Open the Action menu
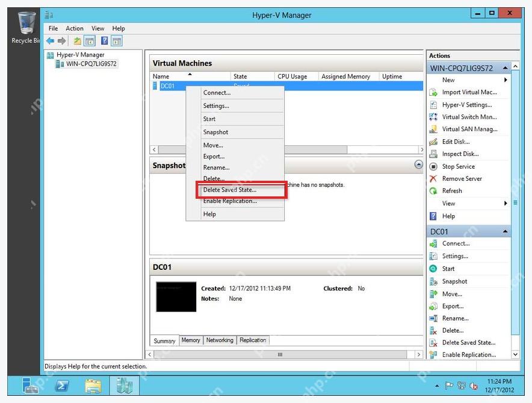Image resolution: width=532 pixels, height=403 pixels. 74,28
